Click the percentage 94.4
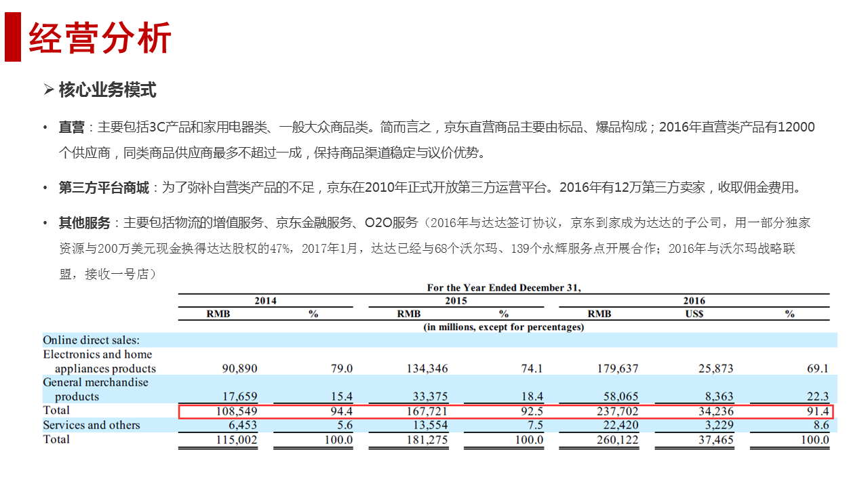 click(341, 411)
